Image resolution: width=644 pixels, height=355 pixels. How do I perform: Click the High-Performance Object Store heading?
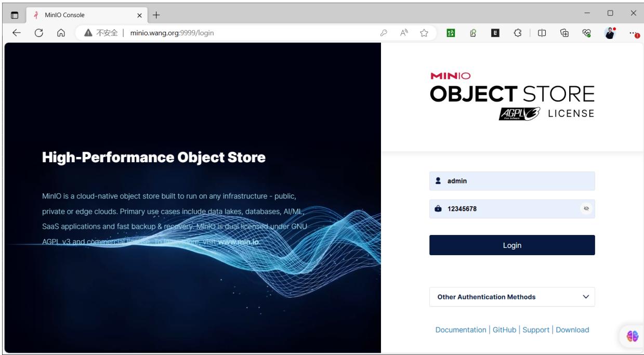coord(154,157)
